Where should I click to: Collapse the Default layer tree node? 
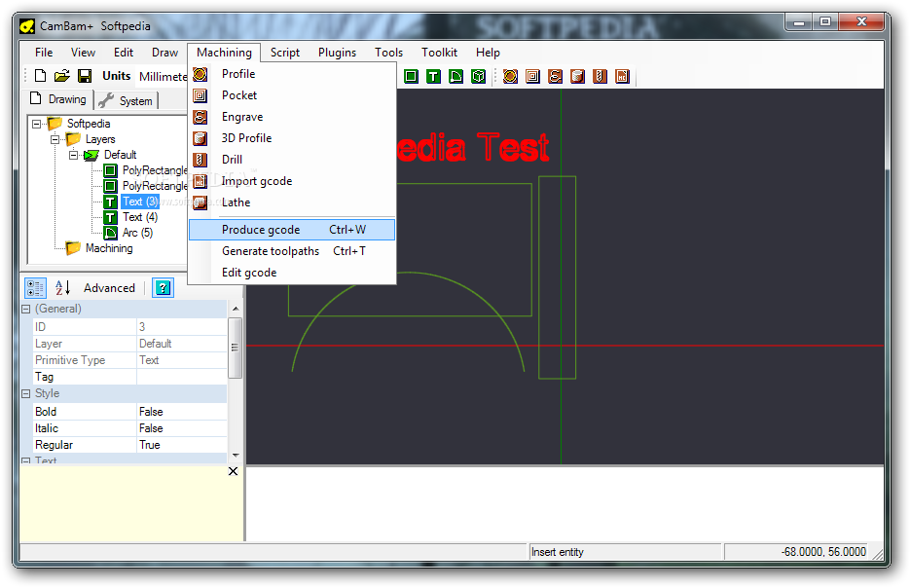click(x=74, y=155)
